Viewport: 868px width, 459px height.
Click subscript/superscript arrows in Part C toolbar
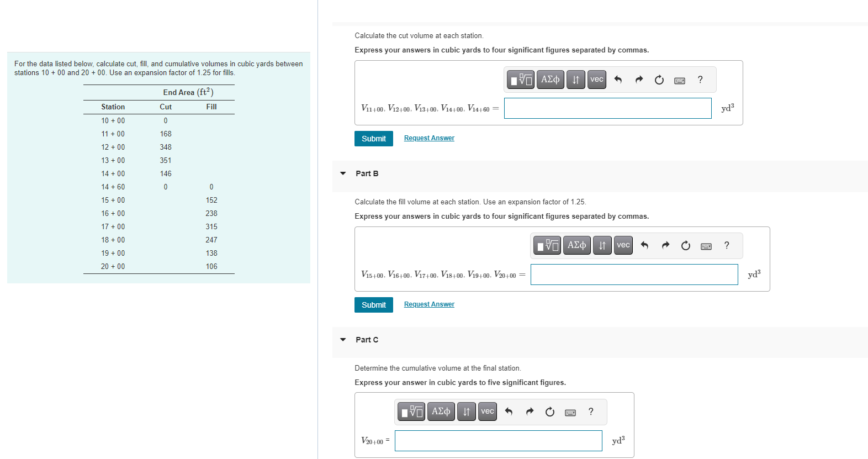467,411
